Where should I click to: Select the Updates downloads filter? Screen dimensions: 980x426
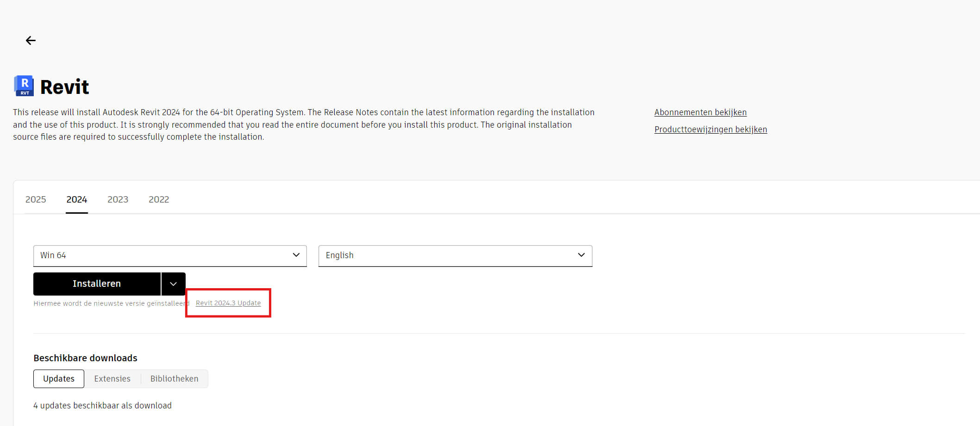tap(59, 379)
